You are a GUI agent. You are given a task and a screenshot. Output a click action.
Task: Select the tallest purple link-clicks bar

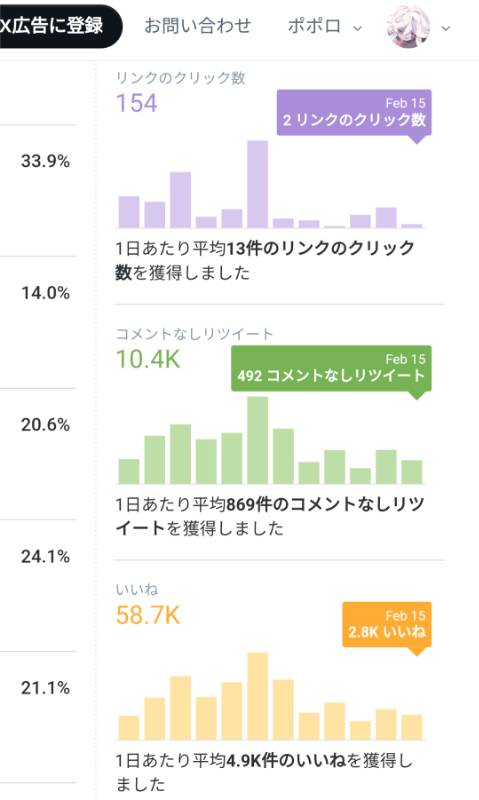tap(258, 184)
